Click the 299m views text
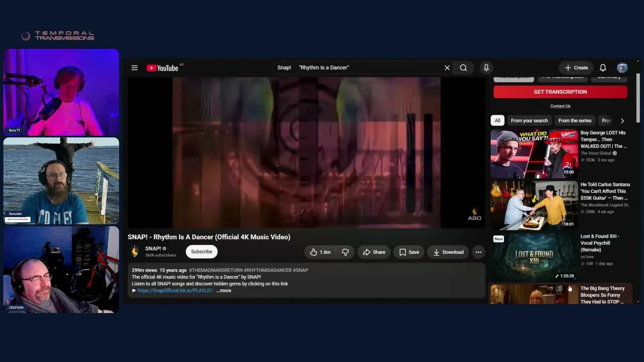The height and width of the screenshot is (362, 644). click(144, 270)
